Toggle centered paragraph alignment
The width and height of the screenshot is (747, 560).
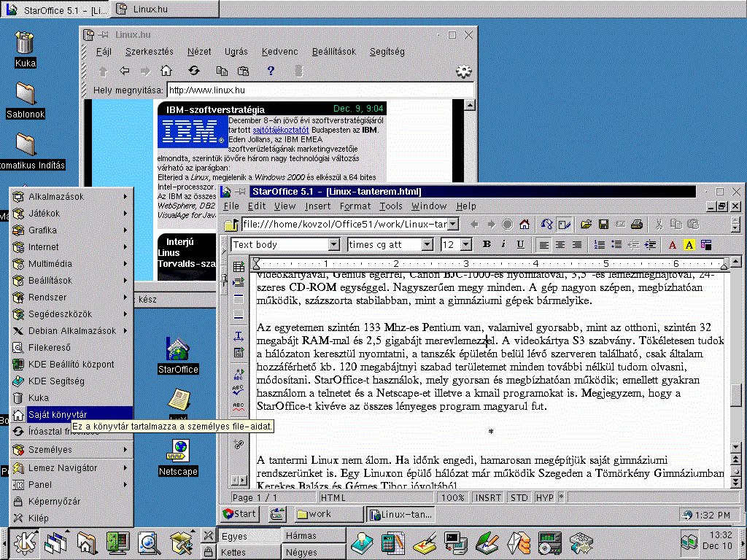tap(560, 245)
